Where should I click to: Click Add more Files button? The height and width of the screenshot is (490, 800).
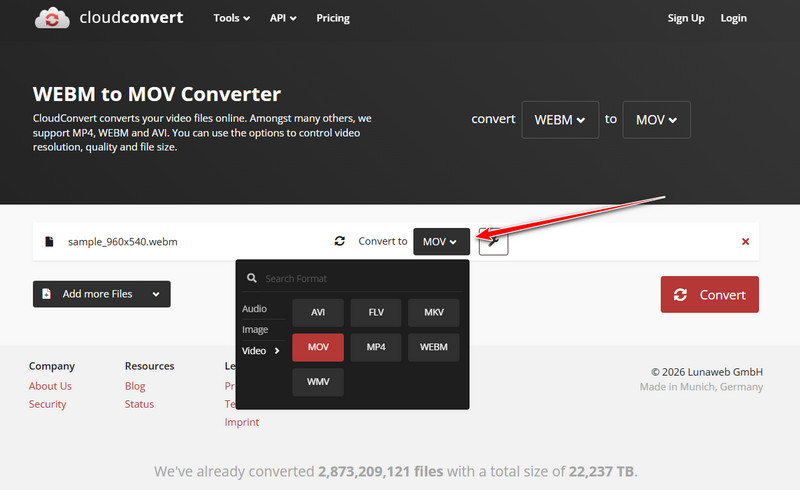102,294
